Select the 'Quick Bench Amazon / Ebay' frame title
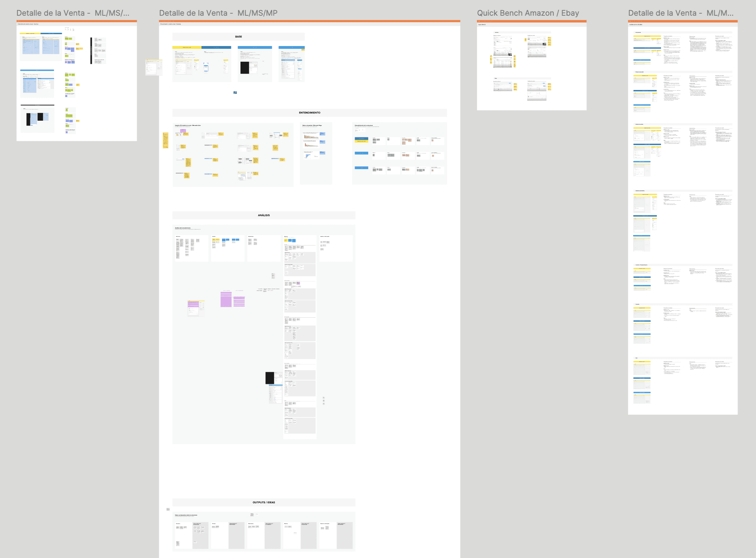Screen dimensions: 756x558 tap(528, 13)
